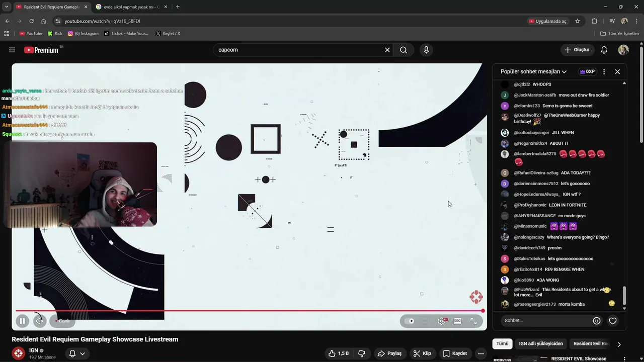This screenshot has width=644, height=362.
Task: Open IGN channel avatar
Action: coord(19,353)
